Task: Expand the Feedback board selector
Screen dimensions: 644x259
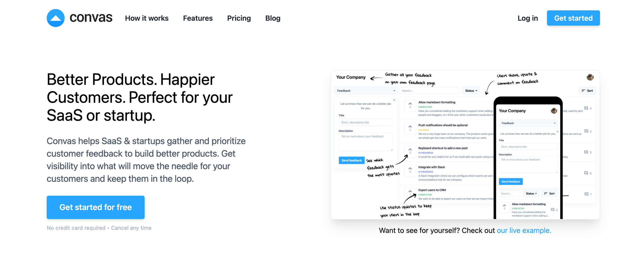Action: pyautogui.click(x=366, y=91)
